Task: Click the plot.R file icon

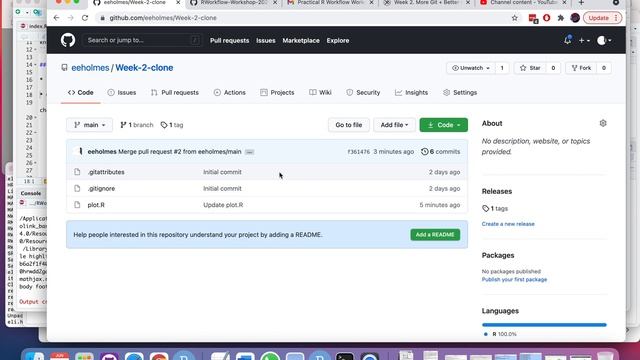Action: (x=77, y=205)
